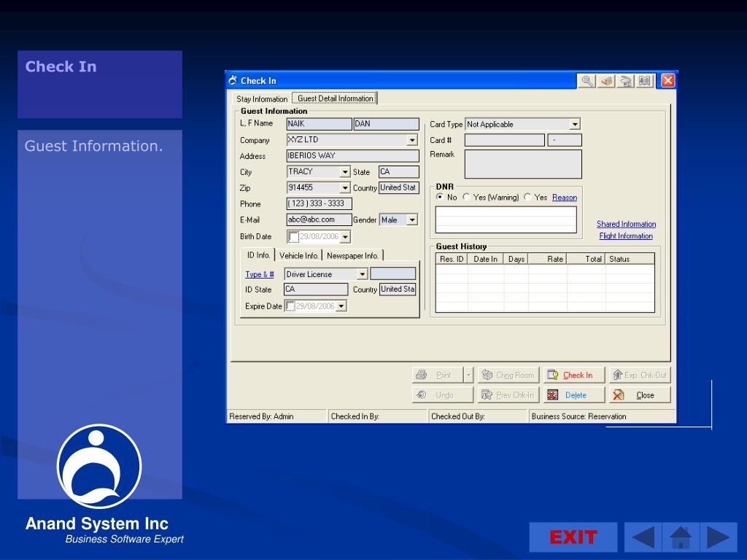Click the gray printer-like title bar icon
The image size is (747, 560).
point(625,81)
